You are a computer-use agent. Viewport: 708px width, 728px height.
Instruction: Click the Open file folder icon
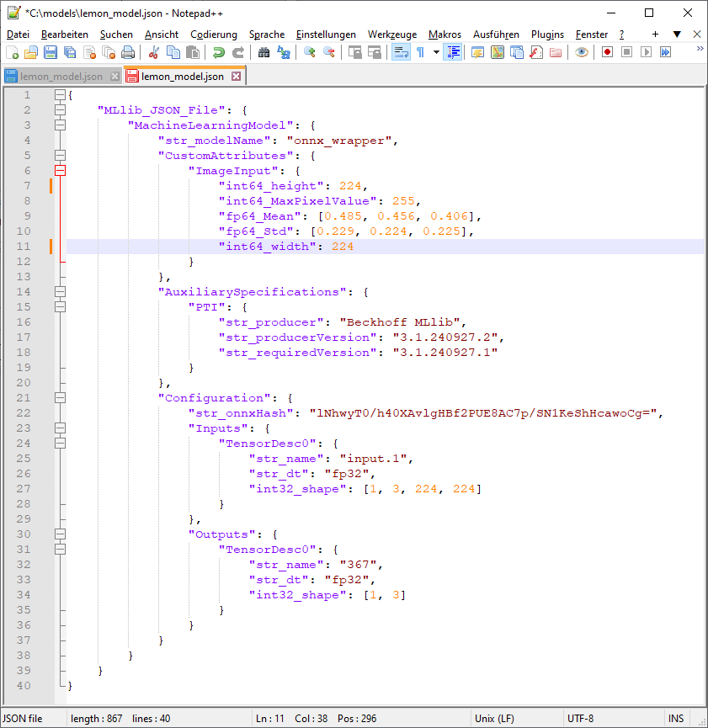(x=31, y=52)
